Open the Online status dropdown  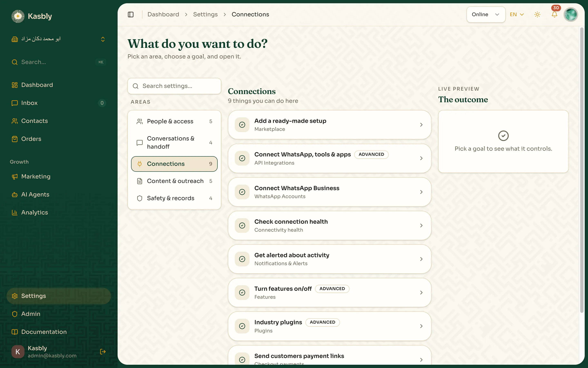click(486, 15)
